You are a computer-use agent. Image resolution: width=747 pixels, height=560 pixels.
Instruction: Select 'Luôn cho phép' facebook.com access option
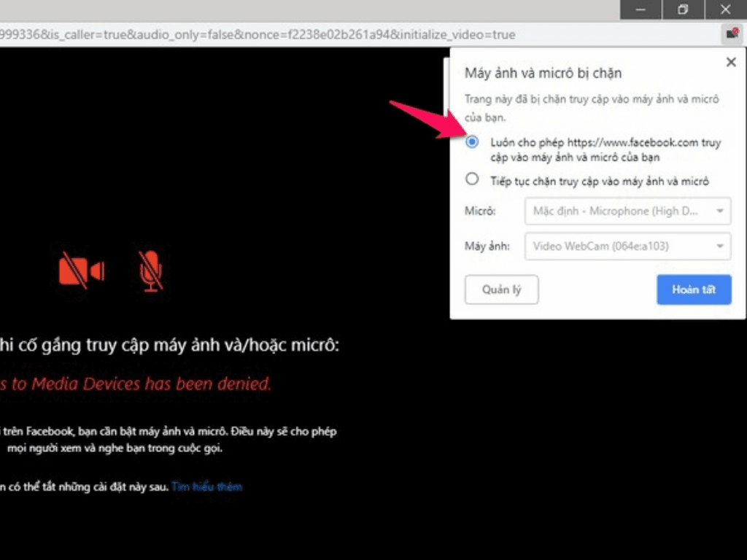[x=473, y=142]
